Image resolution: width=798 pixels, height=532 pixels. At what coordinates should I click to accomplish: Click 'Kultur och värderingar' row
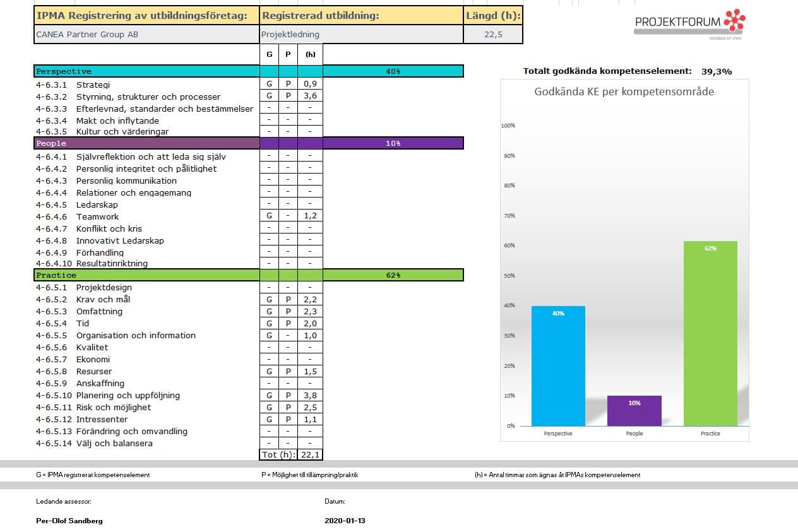coord(122,131)
